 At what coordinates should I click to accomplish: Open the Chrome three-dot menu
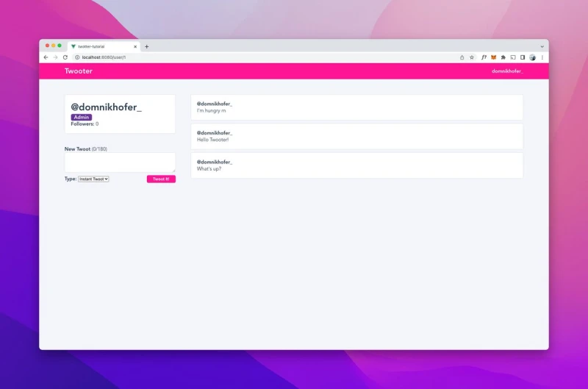click(x=542, y=57)
